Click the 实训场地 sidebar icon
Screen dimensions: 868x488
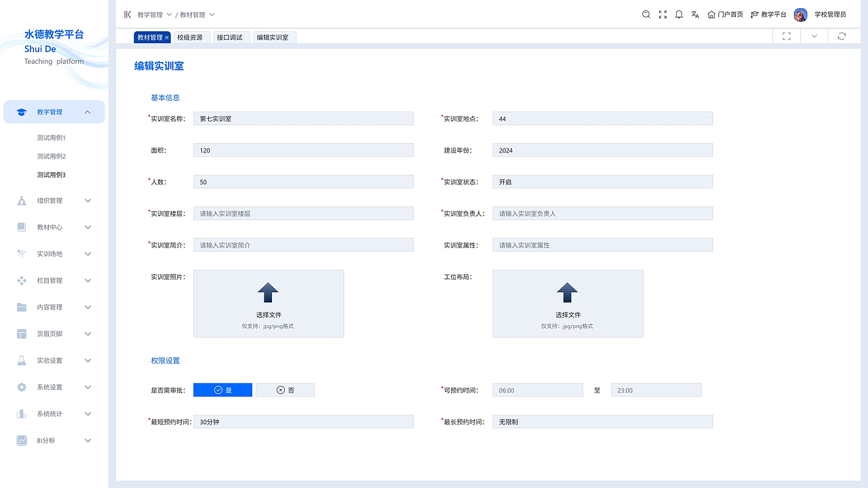(22, 253)
